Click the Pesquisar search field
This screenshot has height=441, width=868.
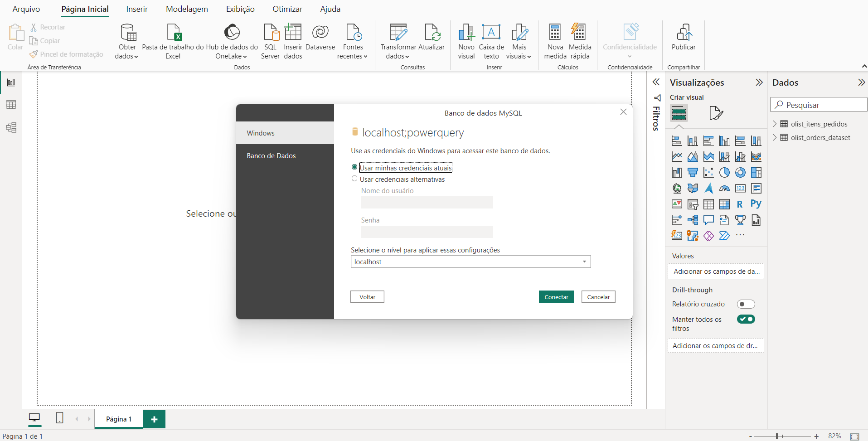819,105
